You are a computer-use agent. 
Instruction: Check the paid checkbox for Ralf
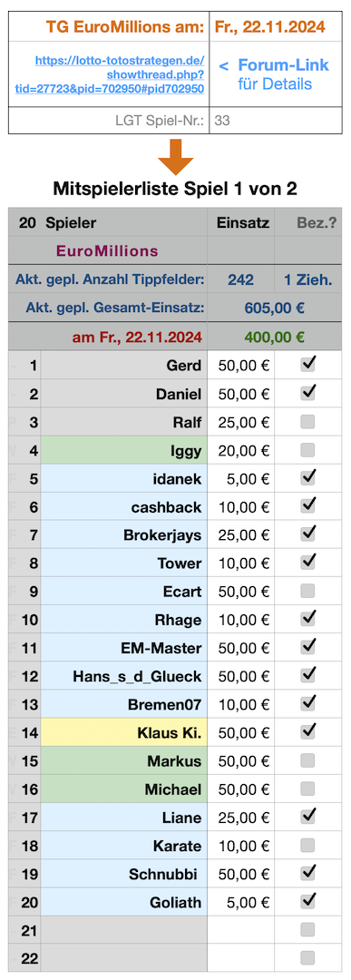click(x=307, y=422)
